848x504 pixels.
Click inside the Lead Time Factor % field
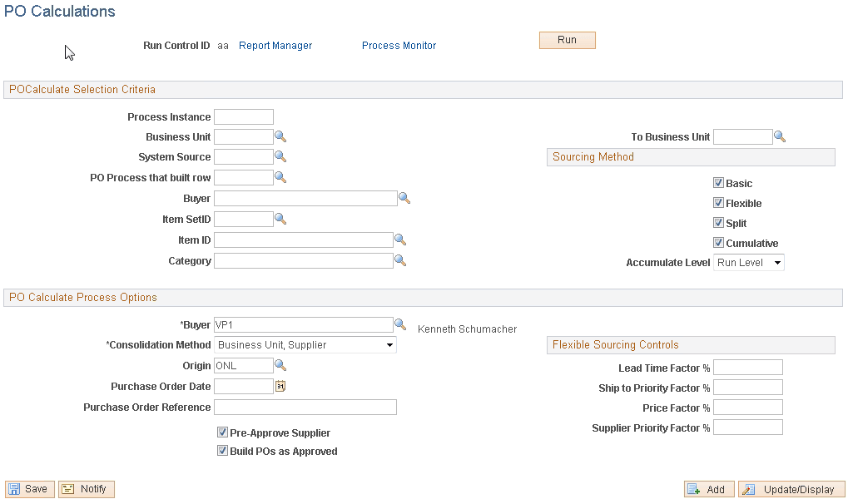point(746,367)
